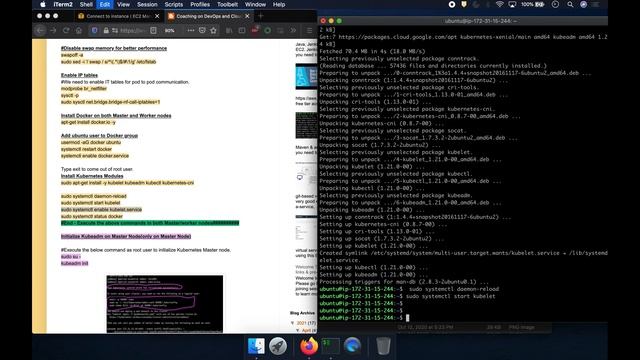This screenshot has height=360, width=640.
Task: Close the Coaching on DevOps tab
Action: tap(247, 16)
